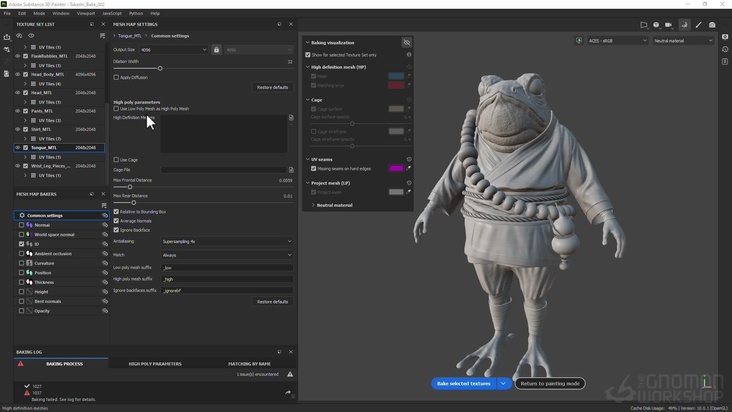This screenshot has height=412, width=732.
Task: Open the Antialiasing Supersampling 4x dropdown
Action: [227, 241]
